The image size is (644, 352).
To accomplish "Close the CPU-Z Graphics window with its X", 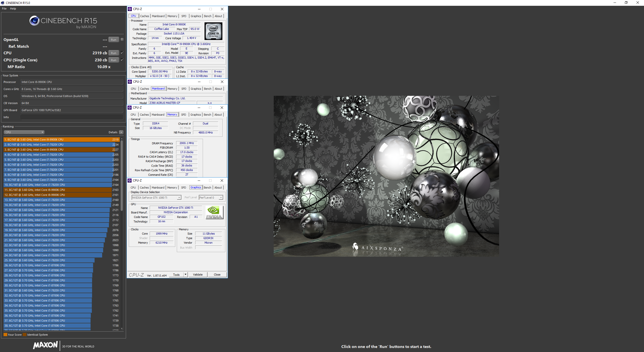I will pos(222,181).
